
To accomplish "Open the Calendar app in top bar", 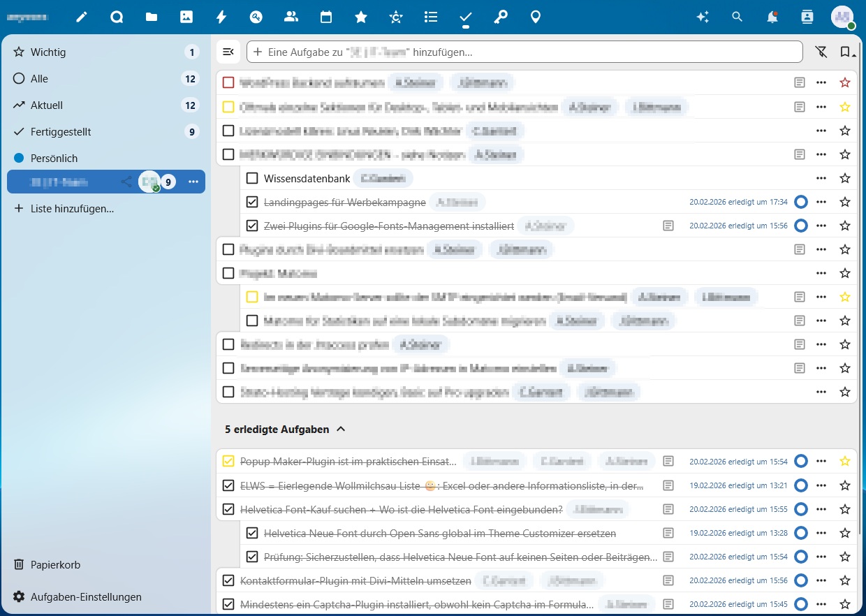I will (x=326, y=17).
